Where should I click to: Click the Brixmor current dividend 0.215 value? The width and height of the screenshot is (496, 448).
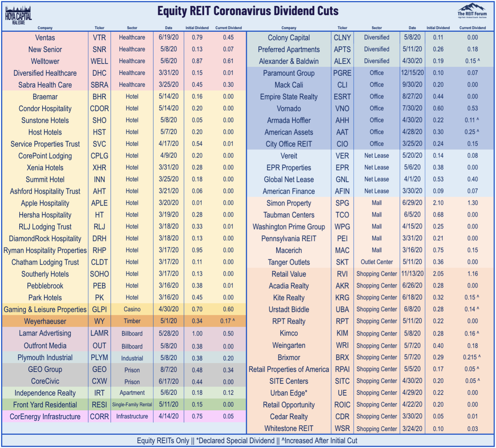point(472,357)
